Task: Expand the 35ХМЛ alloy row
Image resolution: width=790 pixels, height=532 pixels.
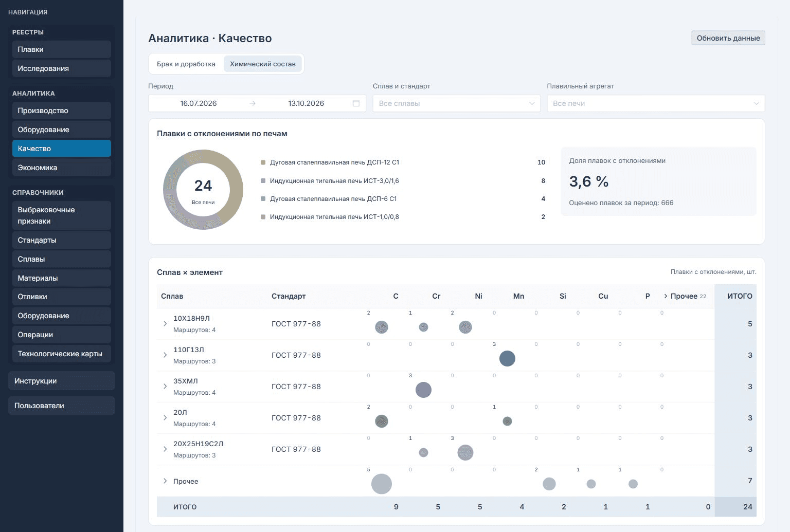Action: [x=165, y=387]
